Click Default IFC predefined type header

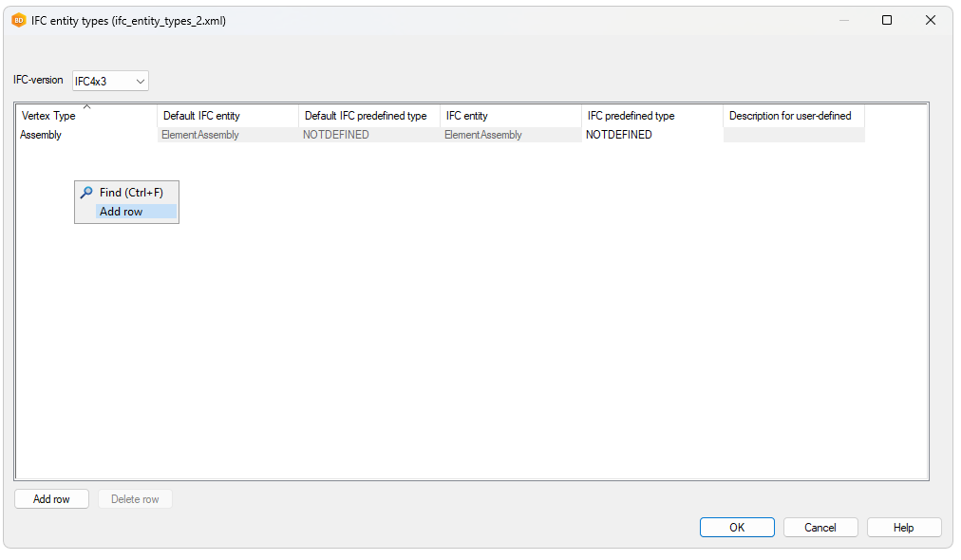click(x=366, y=116)
